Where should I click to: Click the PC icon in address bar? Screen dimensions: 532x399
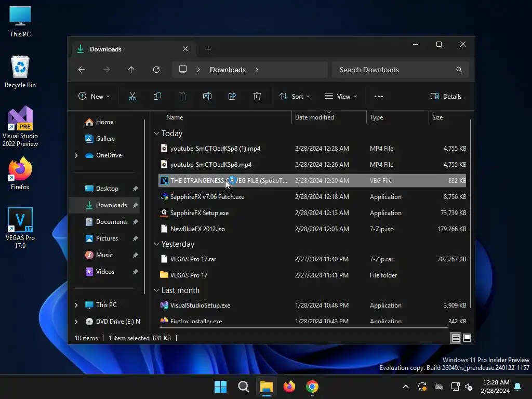[183, 70]
